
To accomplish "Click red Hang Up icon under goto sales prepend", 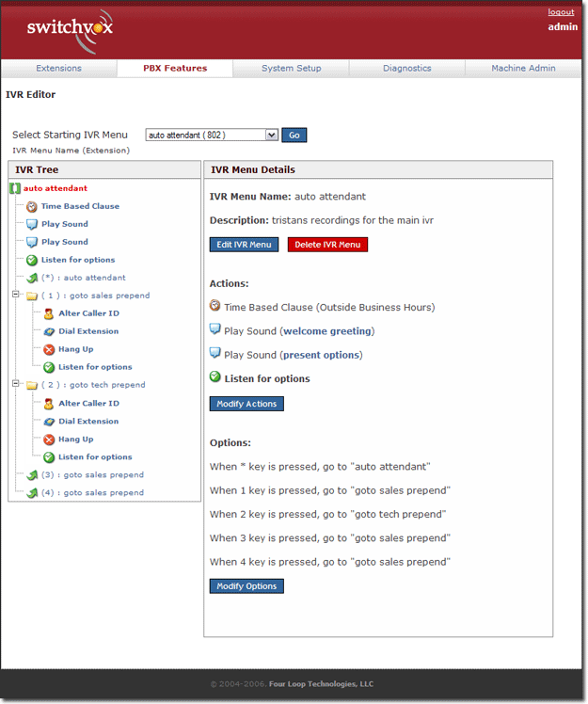I will [x=49, y=350].
